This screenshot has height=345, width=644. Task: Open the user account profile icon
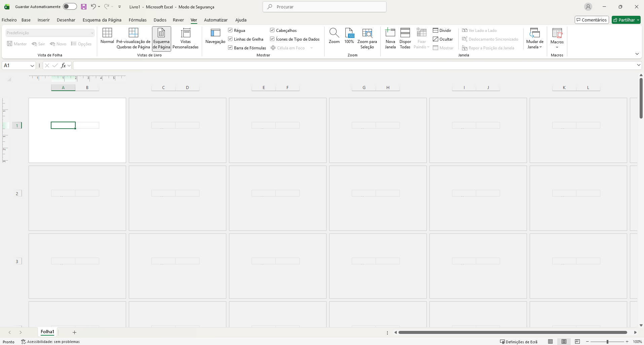(588, 7)
